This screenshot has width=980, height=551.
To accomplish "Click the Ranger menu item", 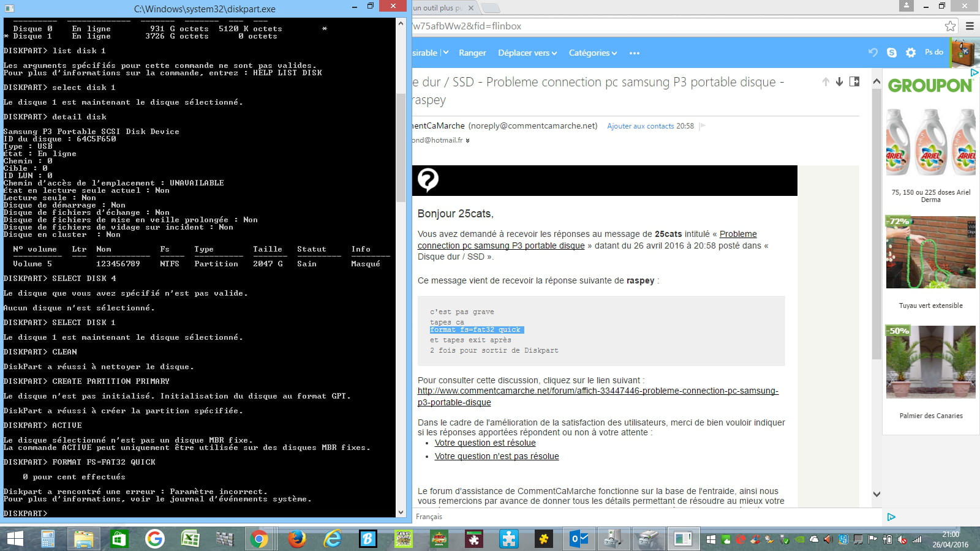I will [x=472, y=53].
